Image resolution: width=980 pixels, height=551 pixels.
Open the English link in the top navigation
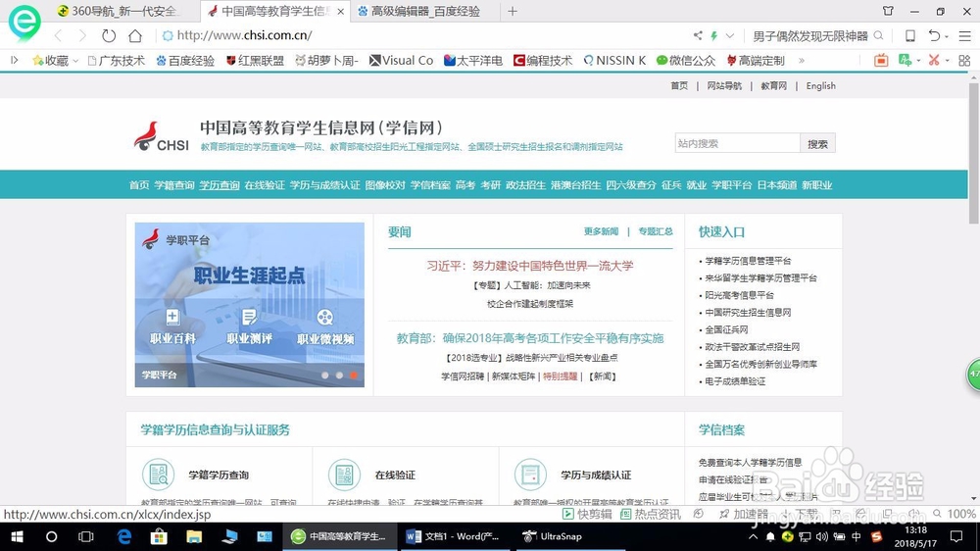click(x=820, y=85)
